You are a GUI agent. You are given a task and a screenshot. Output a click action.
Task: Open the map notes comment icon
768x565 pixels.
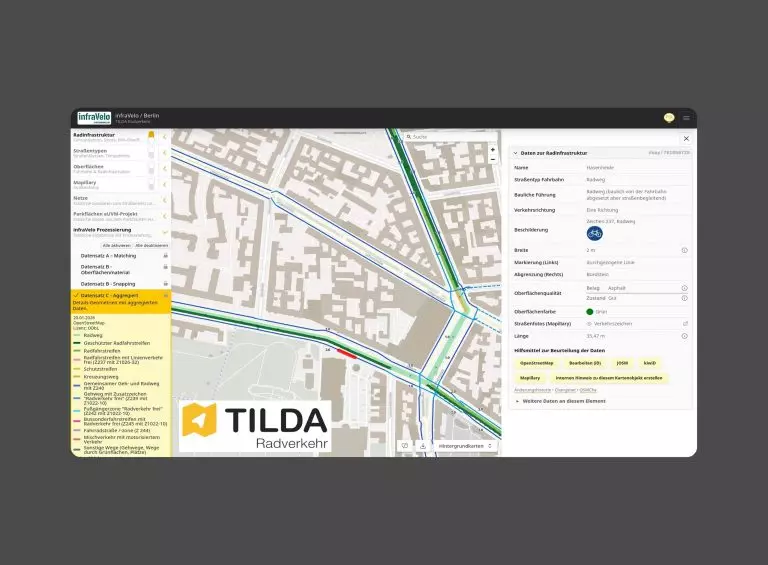405,446
